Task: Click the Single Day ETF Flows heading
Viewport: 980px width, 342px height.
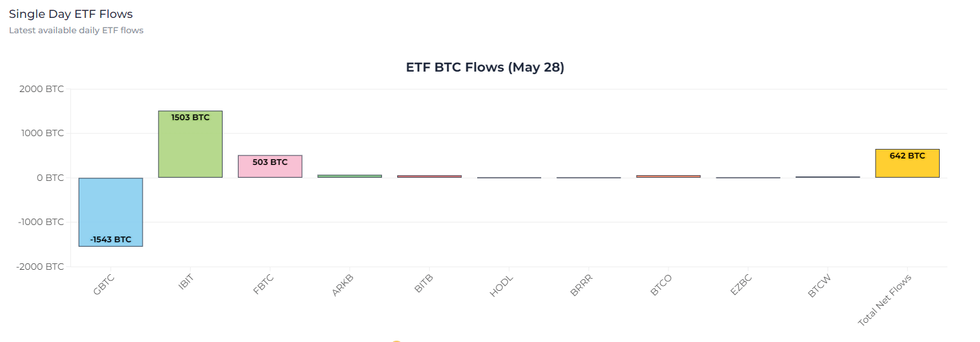Action: (x=71, y=13)
